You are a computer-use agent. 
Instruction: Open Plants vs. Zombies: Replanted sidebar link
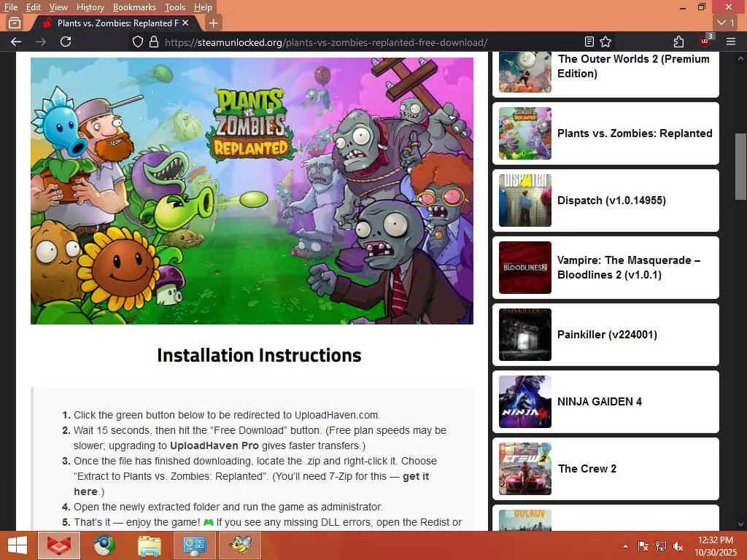(635, 133)
